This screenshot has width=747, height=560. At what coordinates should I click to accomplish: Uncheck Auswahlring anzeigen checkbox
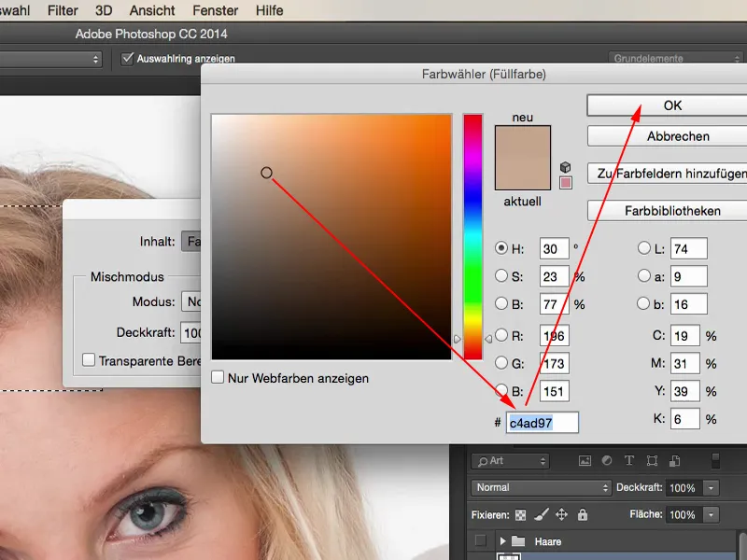pos(127,59)
